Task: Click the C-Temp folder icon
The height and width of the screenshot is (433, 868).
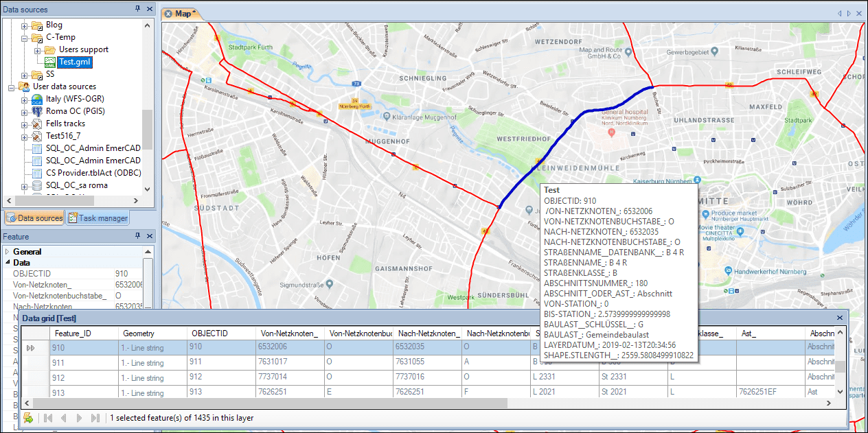Action: pyautogui.click(x=36, y=38)
